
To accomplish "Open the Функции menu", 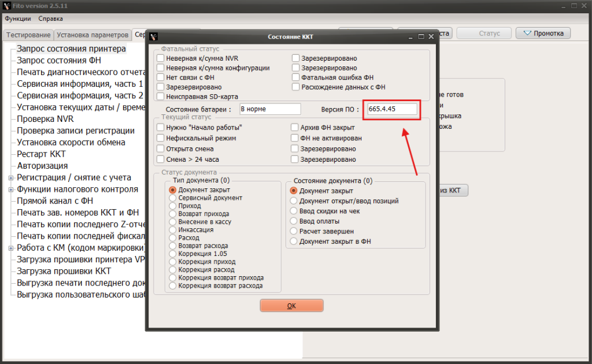I will click(17, 18).
